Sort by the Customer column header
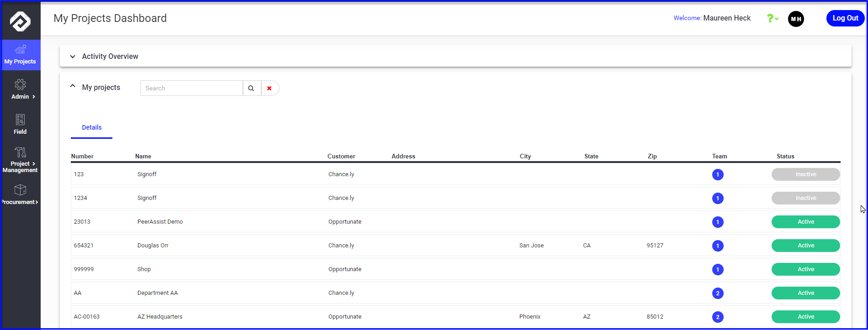Screen dimensions: 868x330 click(341, 156)
